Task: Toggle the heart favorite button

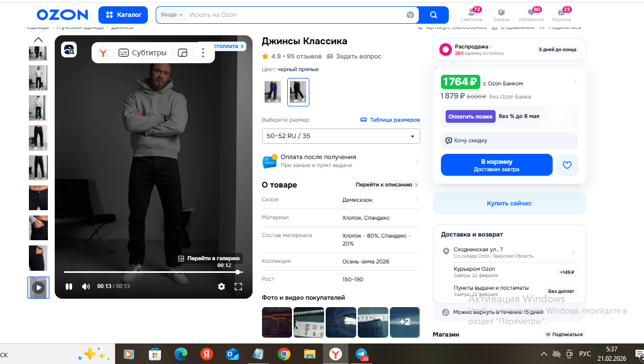Action: pos(567,165)
